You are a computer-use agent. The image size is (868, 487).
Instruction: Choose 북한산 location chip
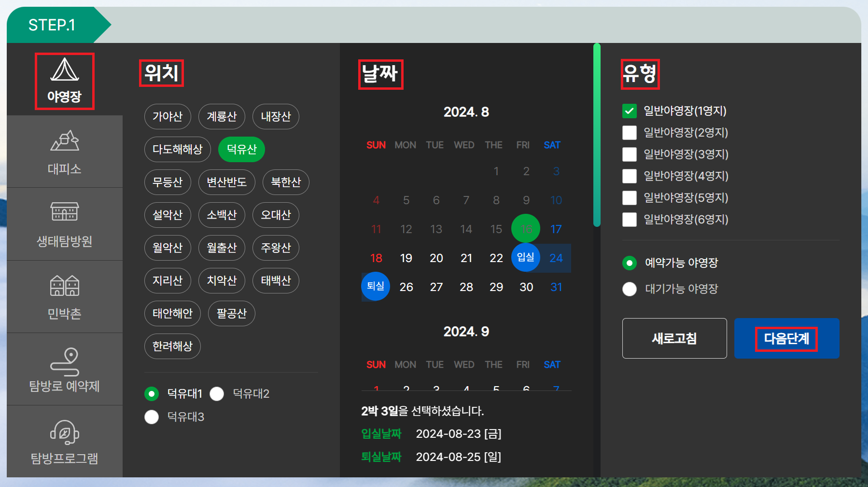[x=286, y=182]
